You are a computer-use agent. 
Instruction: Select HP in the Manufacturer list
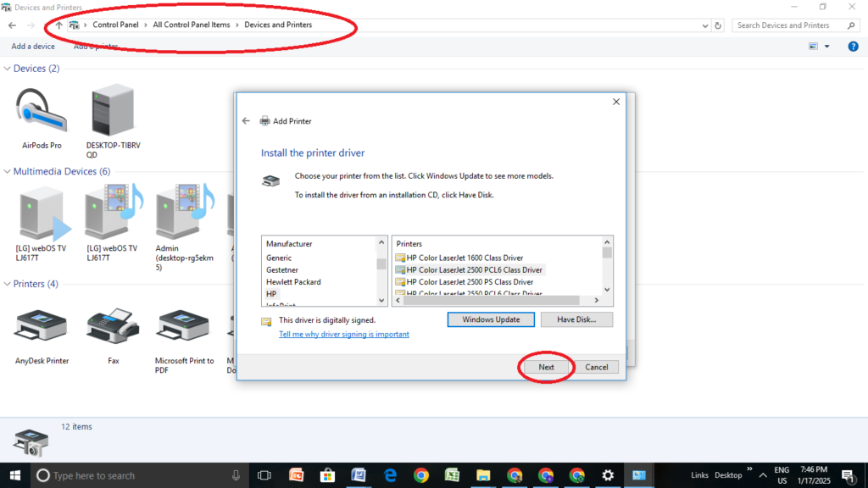pyautogui.click(x=271, y=294)
